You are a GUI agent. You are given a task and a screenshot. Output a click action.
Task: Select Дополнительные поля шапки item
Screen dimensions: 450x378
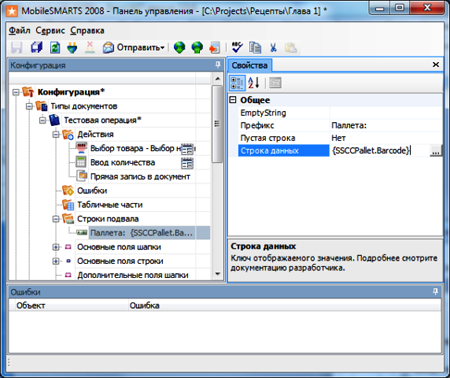click(133, 275)
